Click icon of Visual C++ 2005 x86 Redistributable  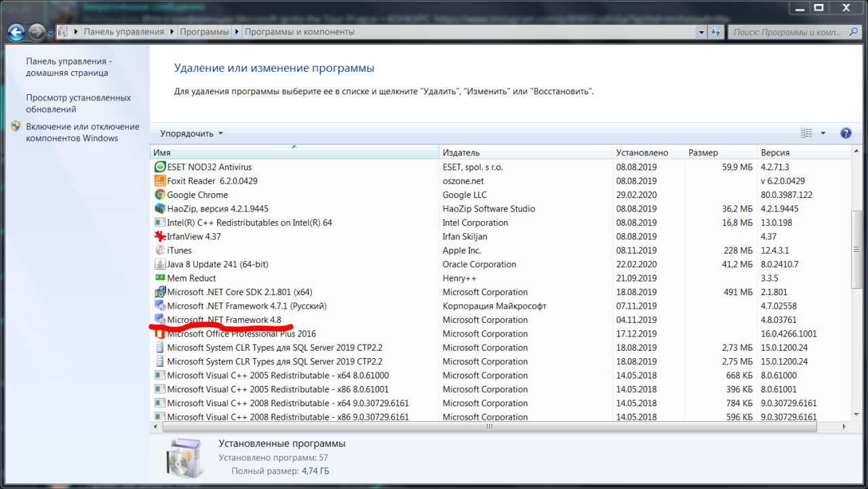[160, 389]
